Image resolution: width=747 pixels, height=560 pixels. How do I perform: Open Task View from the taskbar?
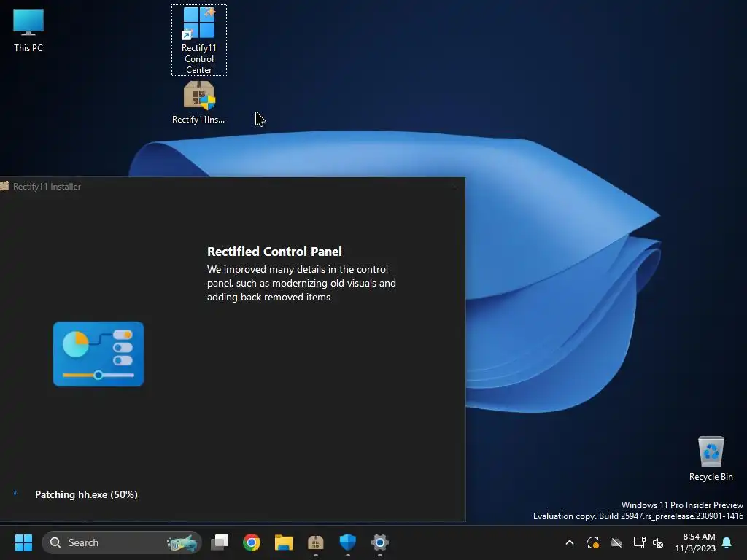[220, 542]
